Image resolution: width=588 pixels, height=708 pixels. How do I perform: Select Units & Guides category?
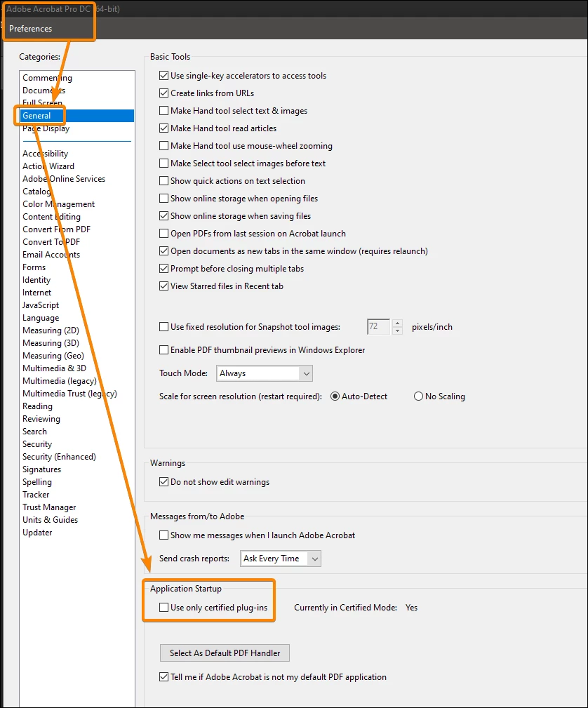76,520
